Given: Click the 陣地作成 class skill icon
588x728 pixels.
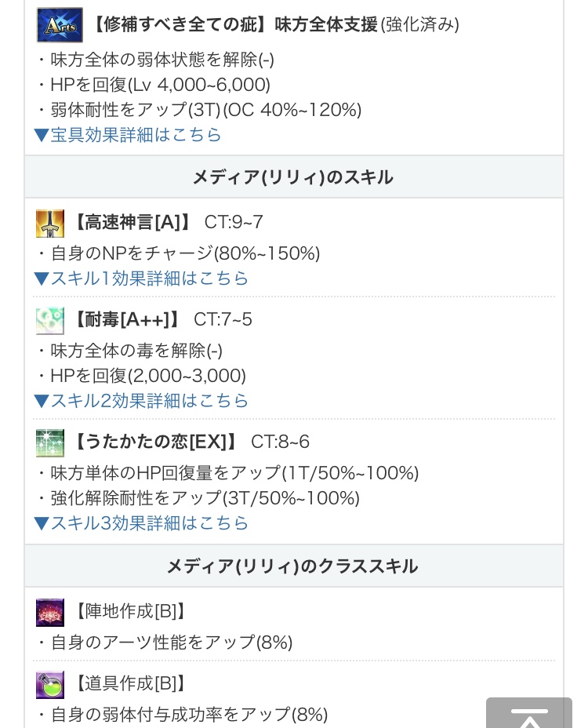Looking at the screenshot, I should coord(50,613).
